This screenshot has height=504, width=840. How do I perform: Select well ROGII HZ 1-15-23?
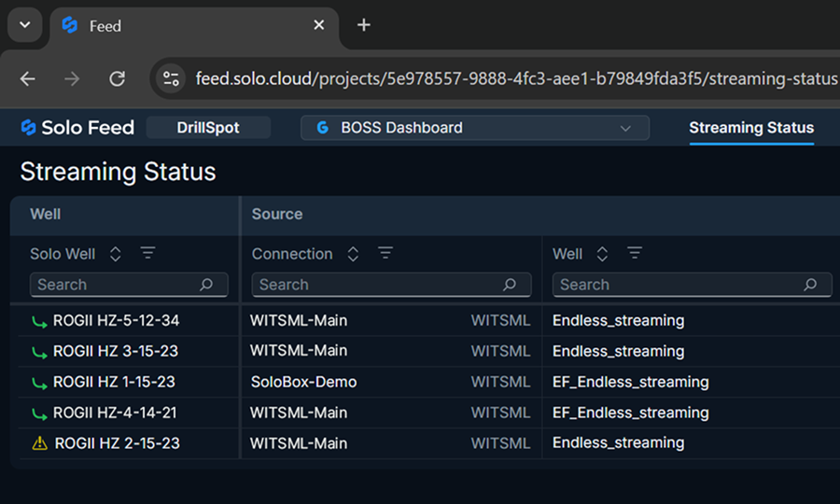tap(114, 382)
